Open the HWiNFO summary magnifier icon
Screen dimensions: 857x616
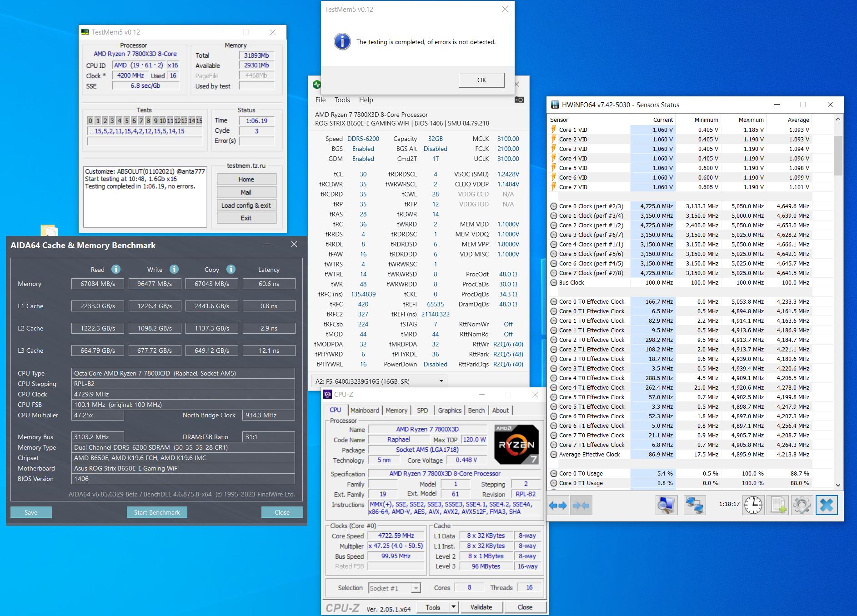pyautogui.click(x=667, y=505)
